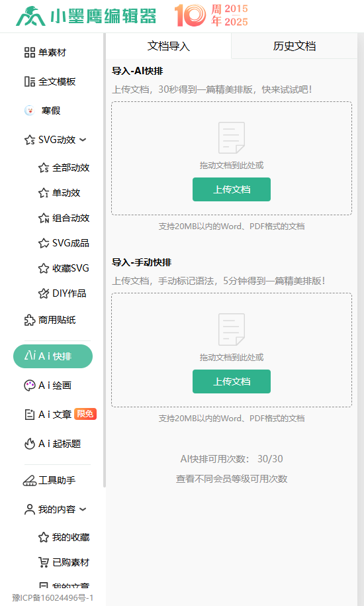
Task: Click the 全文模板 layout icon
Action: pyautogui.click(x=30, y=81)
